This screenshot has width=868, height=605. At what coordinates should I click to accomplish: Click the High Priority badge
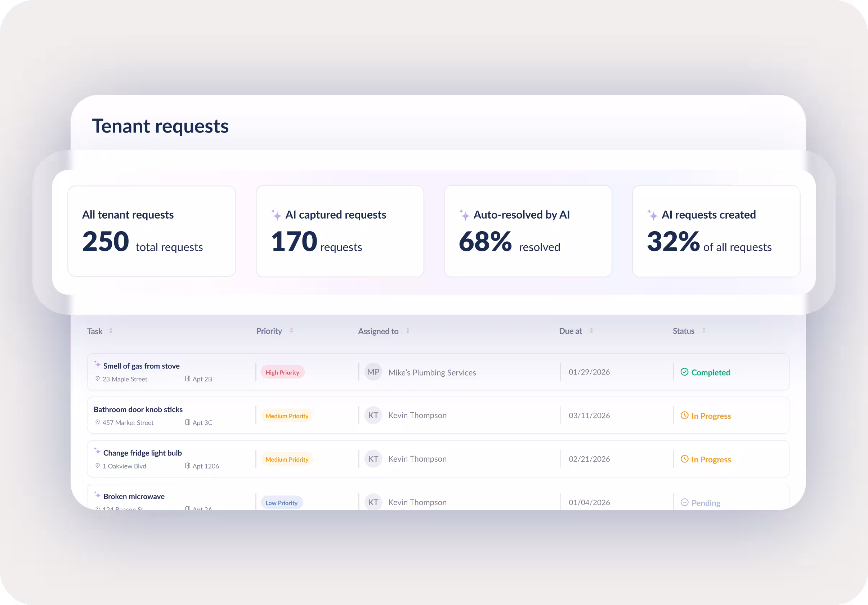click(282, 372)
